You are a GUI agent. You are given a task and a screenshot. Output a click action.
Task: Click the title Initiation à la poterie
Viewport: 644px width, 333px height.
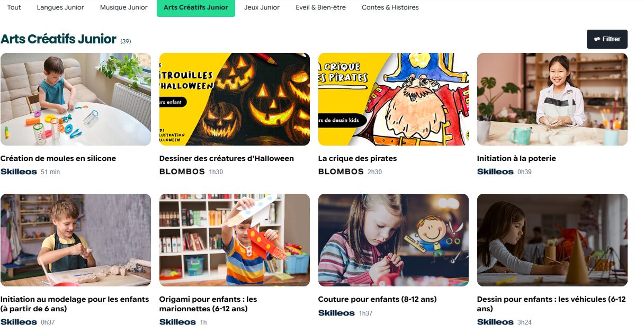pos(516,158)
